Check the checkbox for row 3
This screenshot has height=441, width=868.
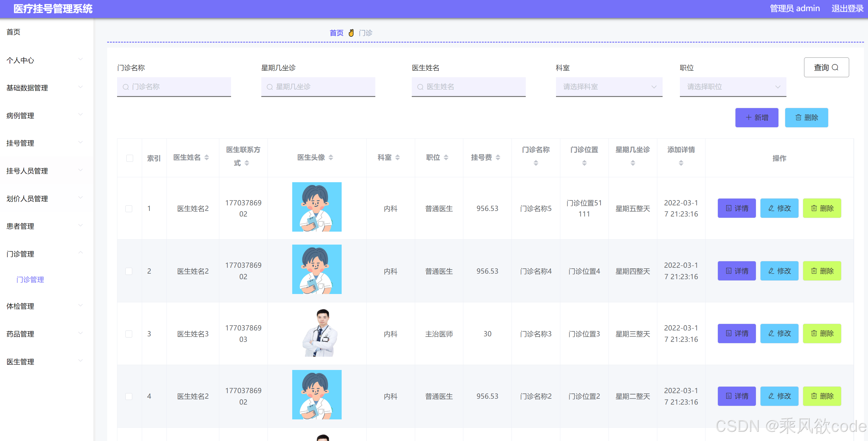(129, 334)
